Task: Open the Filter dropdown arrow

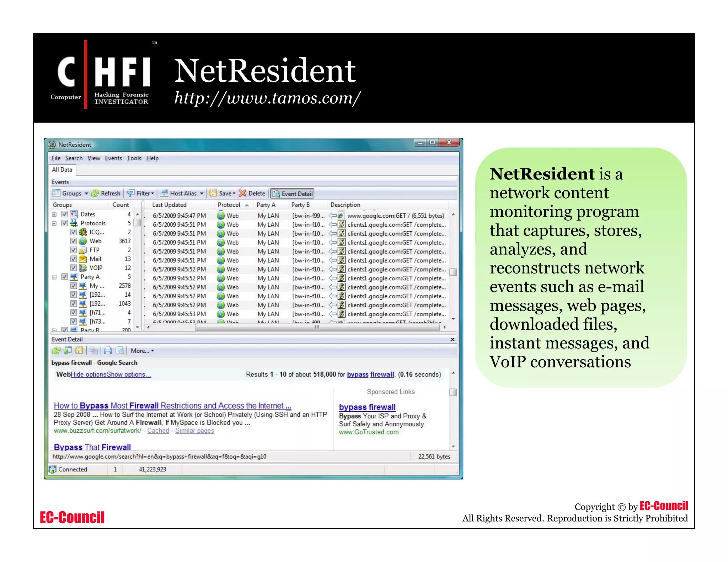Action: (x=152, y=194)
